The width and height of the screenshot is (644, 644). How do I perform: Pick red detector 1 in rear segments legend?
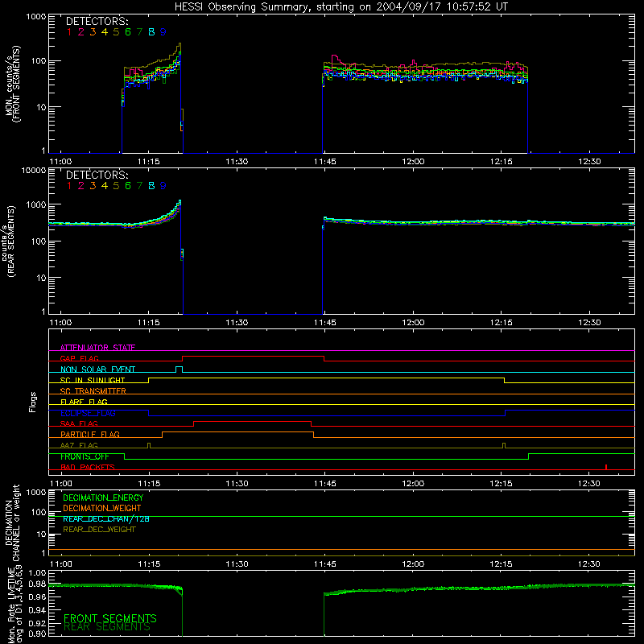click(x=69, y=186)
